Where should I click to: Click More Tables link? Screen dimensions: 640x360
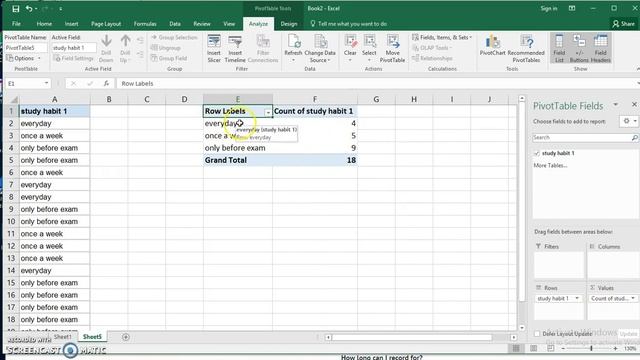click(x=550, y=166)
